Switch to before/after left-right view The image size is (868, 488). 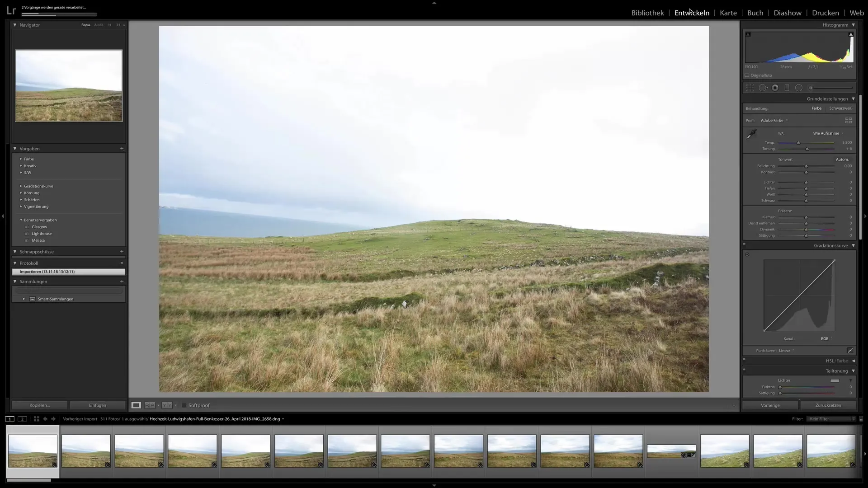150,405
